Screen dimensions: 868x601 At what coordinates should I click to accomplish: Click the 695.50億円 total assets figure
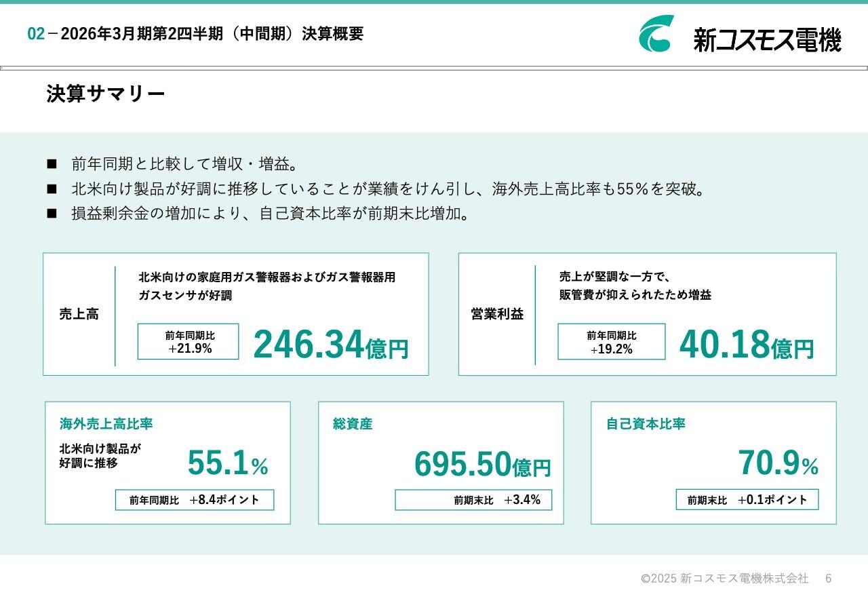click(483, 464)
